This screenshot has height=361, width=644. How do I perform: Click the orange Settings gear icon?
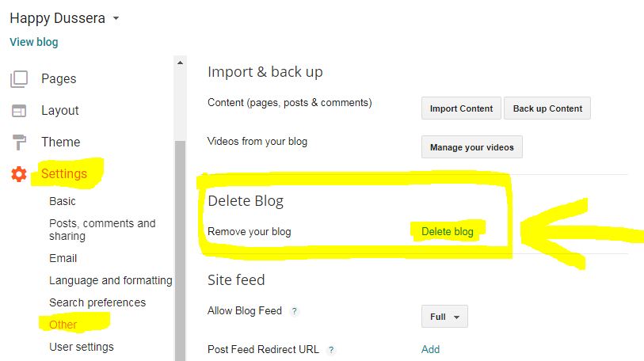click(18, 174)
